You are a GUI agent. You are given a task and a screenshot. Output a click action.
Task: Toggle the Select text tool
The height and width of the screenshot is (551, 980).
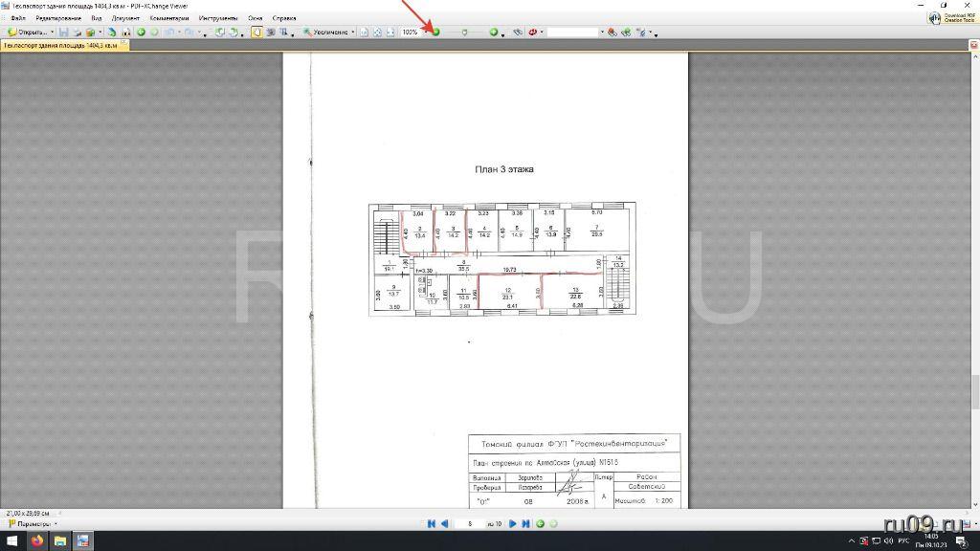tap(285, 32)
